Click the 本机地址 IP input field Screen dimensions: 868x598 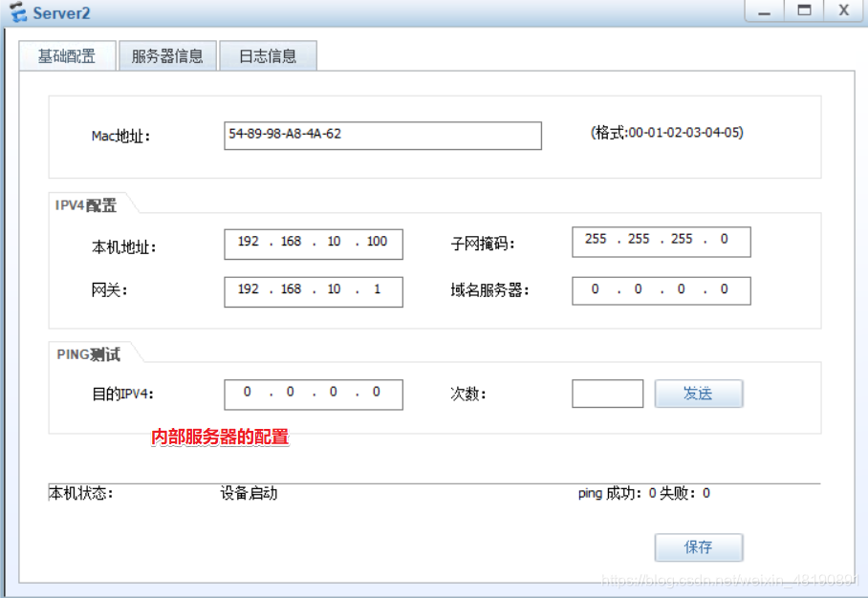tap(314, 244)
